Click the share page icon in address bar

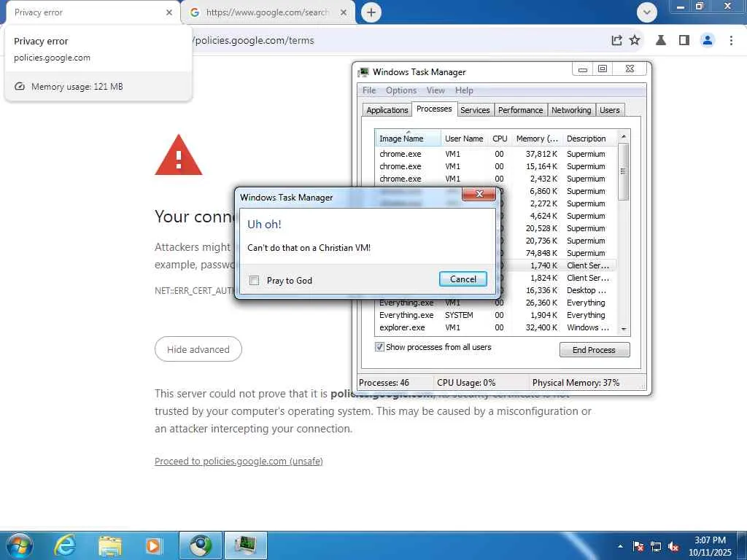[616, 41]
